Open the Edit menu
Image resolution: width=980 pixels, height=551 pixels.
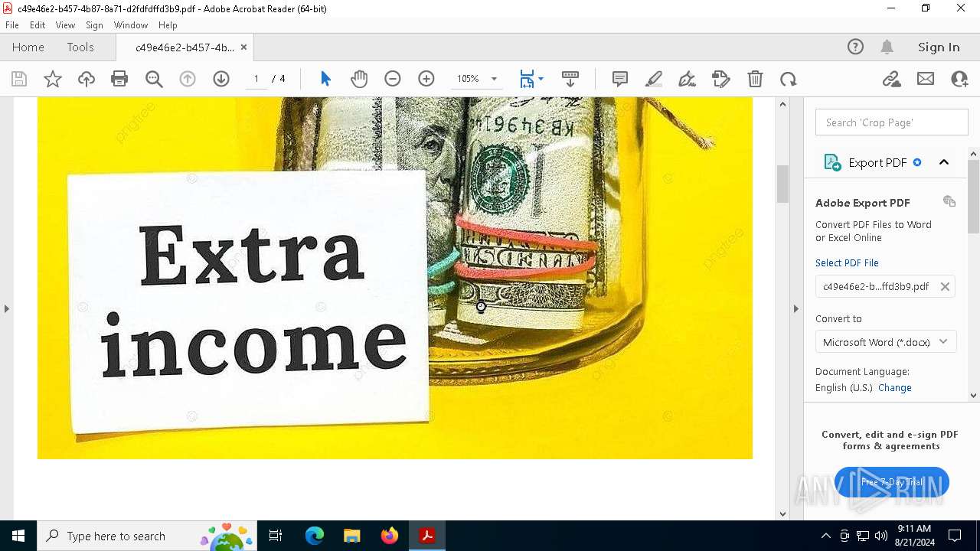click(x=38, y=25)
